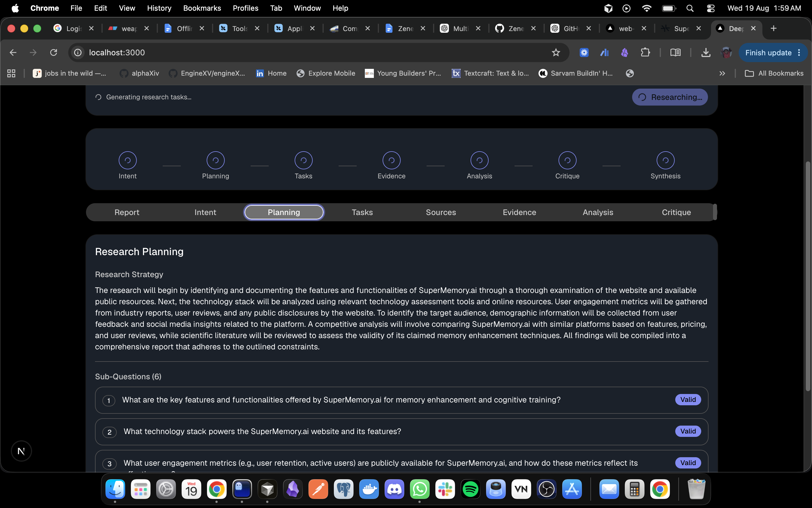Open the Analysis tab
This screenshot has width=812, height=508.
(x=598, y=212)
